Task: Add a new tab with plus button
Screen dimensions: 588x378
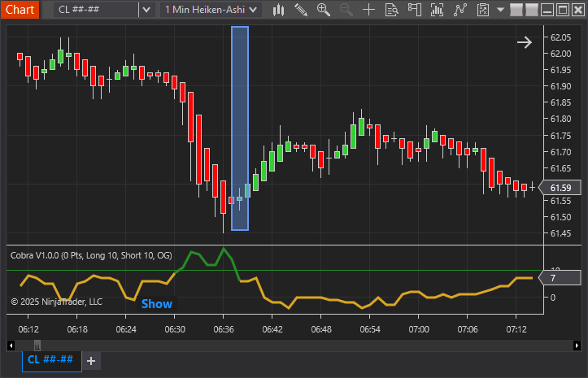Action: (x=91, y=360)
